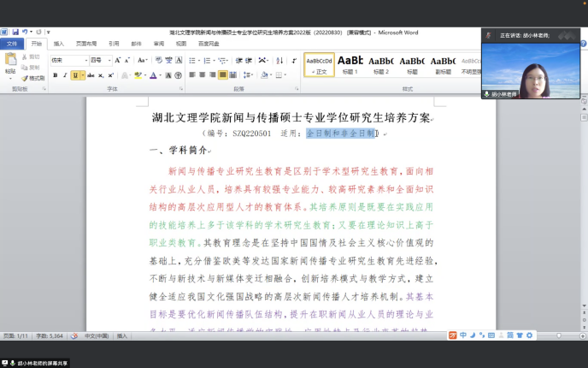Click the 文件 button
This screenshot has width=588, height=368.
pos(12,43)
